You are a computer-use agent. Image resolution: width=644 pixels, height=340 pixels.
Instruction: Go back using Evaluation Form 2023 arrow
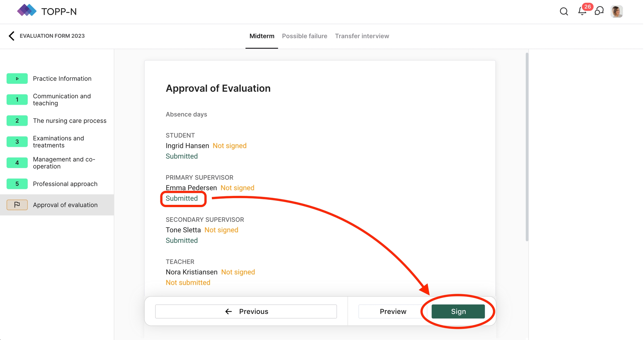[x=11, y=36]
